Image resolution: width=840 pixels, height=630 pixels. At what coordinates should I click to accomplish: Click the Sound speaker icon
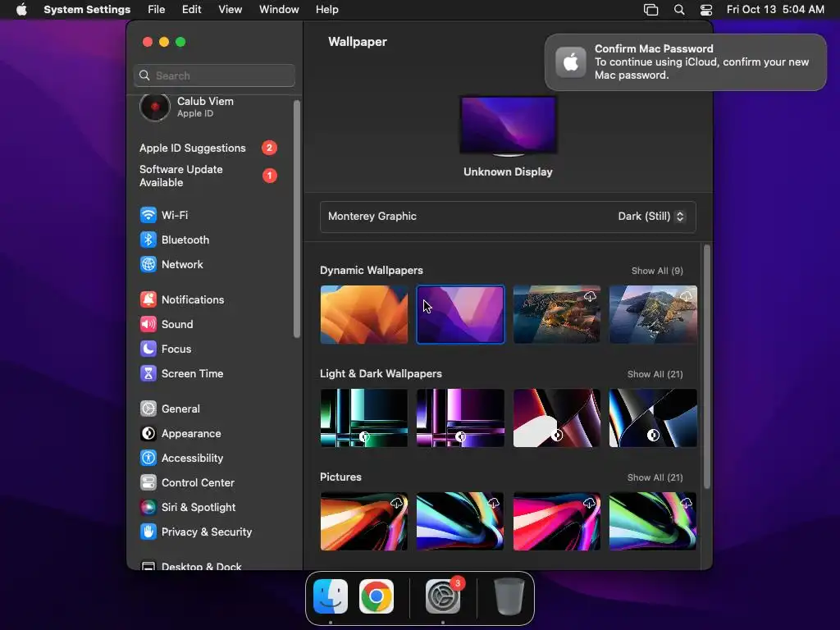pyautogui.click(x=148, y=325)
